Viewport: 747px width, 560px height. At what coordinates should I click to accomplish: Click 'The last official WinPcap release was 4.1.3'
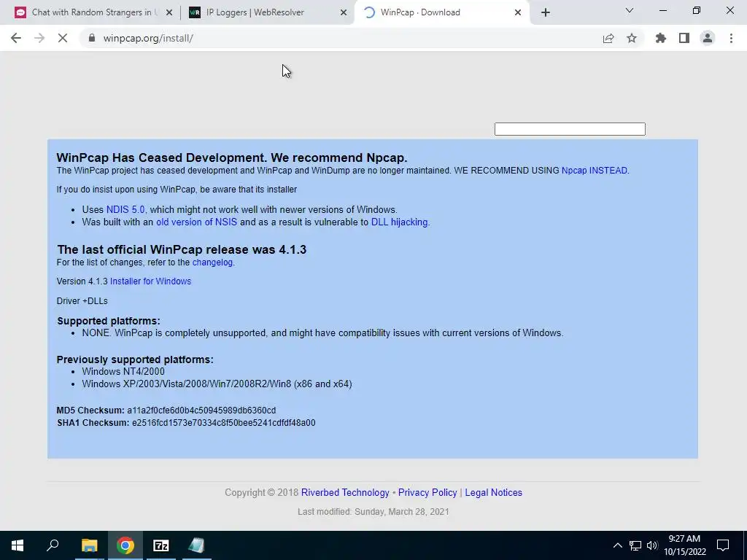coord(182,249)
